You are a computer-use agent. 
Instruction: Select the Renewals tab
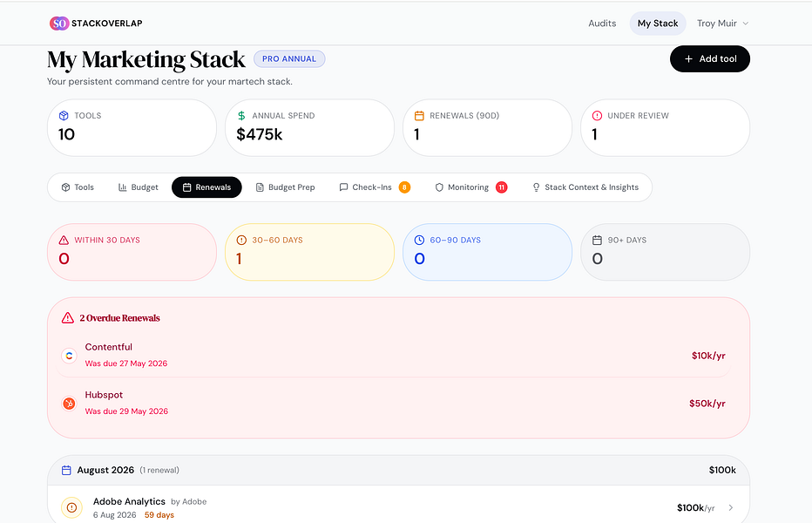coord(206,187)
